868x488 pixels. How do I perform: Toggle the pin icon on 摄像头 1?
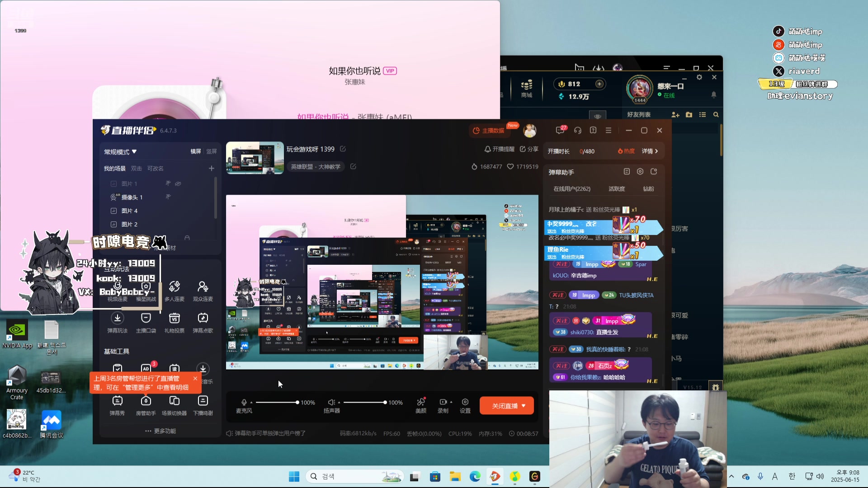pyautogui.click(x=168, y=197)
